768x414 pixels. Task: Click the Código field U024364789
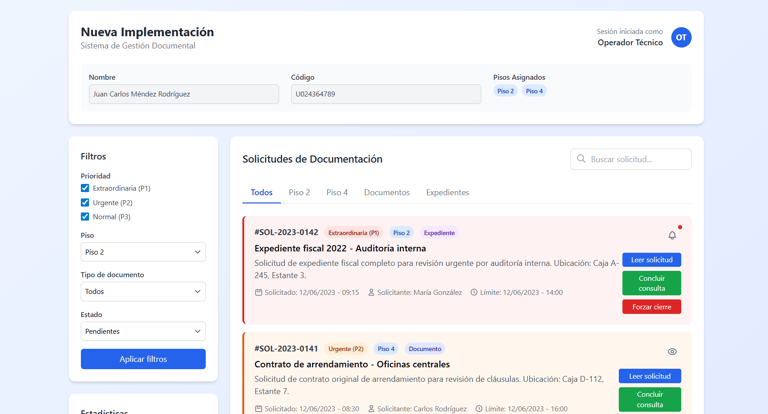point(386,94)
